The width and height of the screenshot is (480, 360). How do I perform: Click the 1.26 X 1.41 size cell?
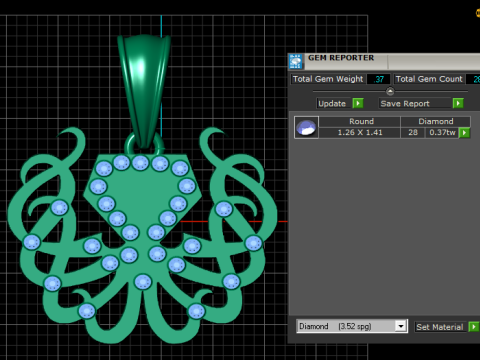click(x=360, y=133)
